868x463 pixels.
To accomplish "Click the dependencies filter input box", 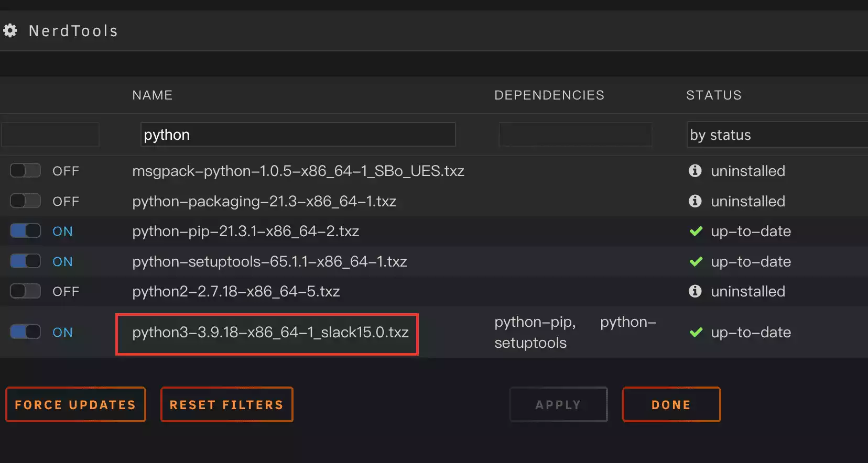I will point(575,135).
